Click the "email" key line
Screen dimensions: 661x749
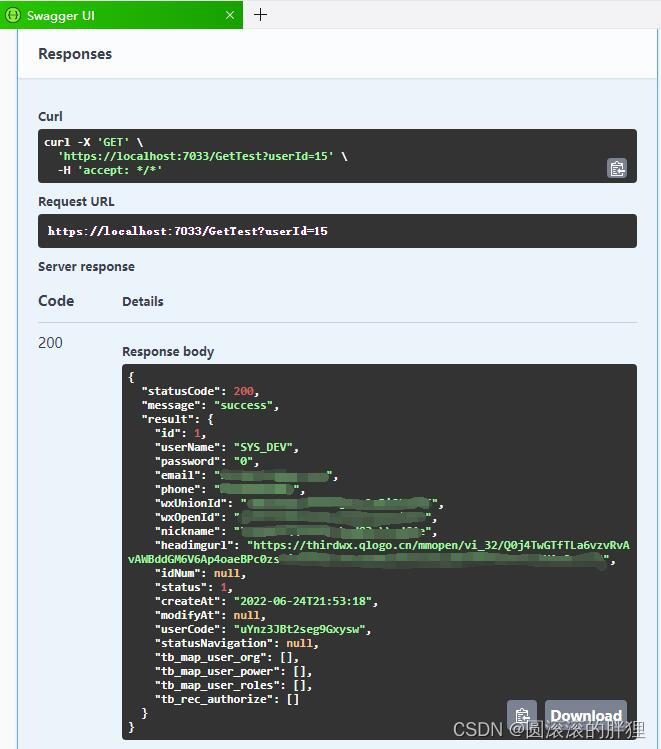[246, 475]
